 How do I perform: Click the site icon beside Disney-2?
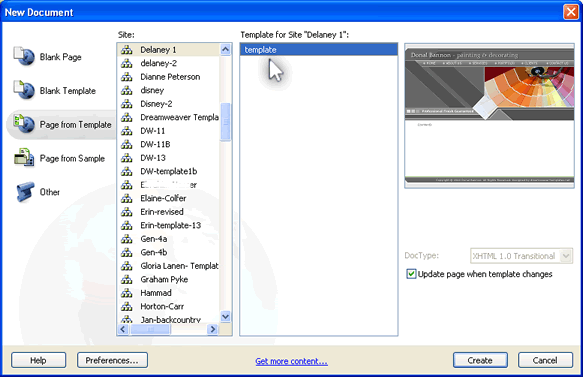[x=127, y=104]
